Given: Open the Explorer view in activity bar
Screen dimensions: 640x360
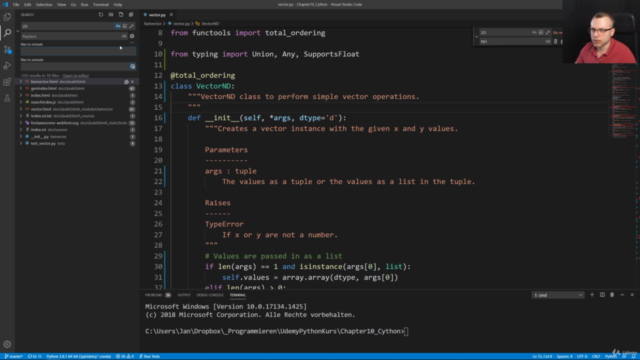Looking at the screenshot, I should 7,17.
